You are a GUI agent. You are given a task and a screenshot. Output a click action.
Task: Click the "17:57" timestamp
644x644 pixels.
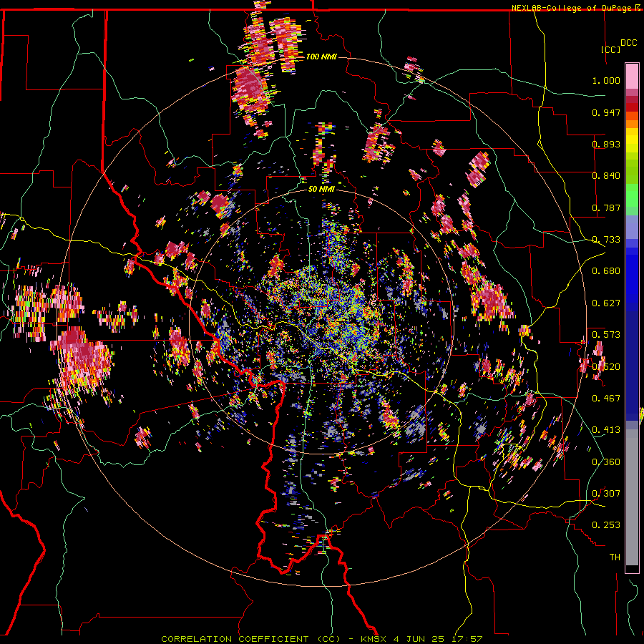468,639
